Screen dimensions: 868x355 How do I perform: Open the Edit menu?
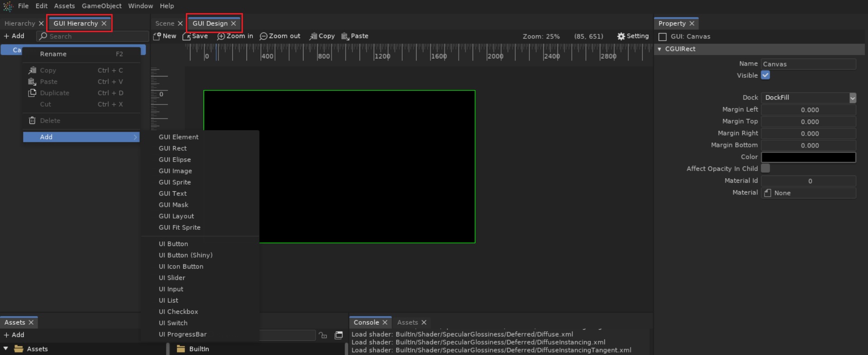click(x=42, y=6)
